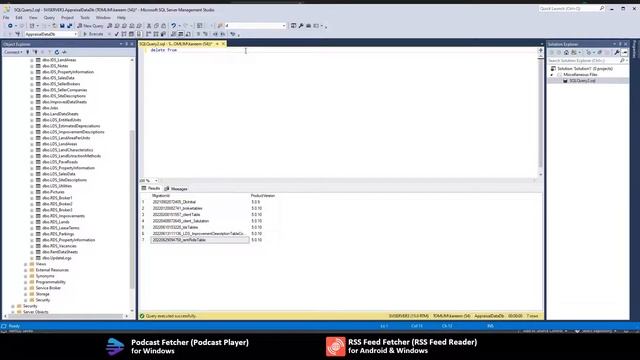Viewport: 640px width, 360px height.
Task: Click the window layout icon right of search box
Action: click(293, 26)
